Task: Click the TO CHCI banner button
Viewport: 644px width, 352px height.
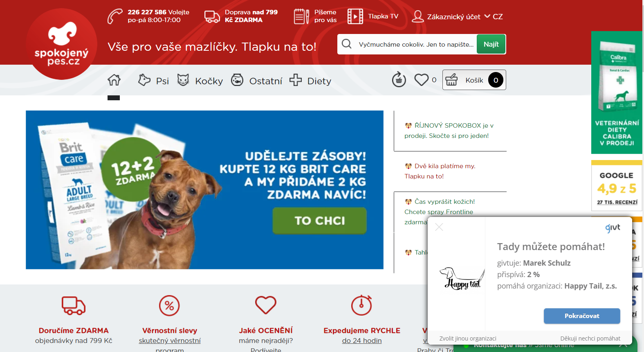Action: pyautogui.click(x=320, y=221)
